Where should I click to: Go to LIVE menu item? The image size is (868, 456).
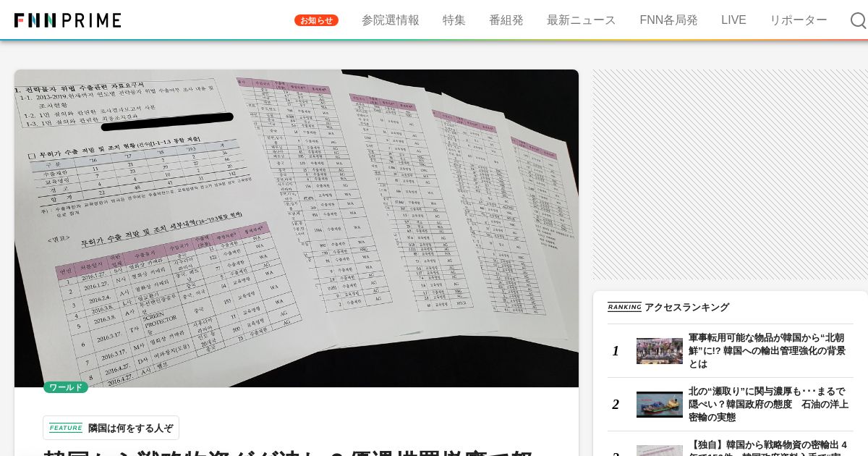click(733, 20)
